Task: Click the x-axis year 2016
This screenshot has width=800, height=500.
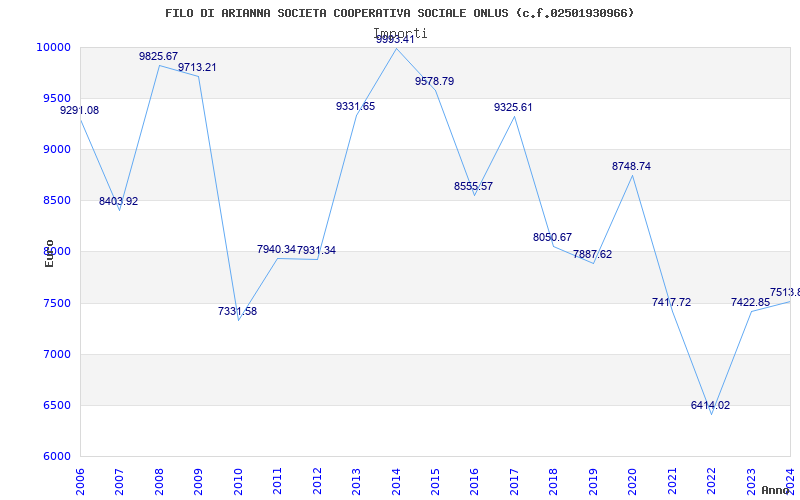Action: coord(474,482)
